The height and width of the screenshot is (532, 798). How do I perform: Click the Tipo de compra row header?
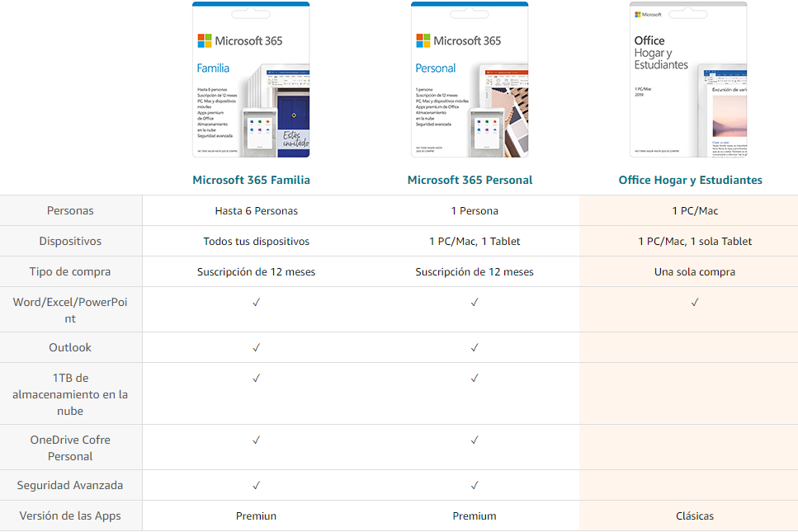(x=70, y=271)
